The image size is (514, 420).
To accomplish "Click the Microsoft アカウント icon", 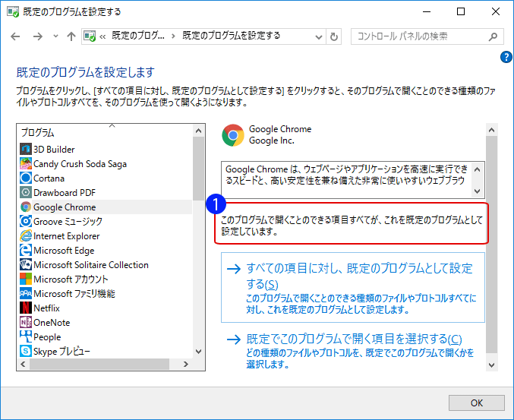I will coord(26,279).
